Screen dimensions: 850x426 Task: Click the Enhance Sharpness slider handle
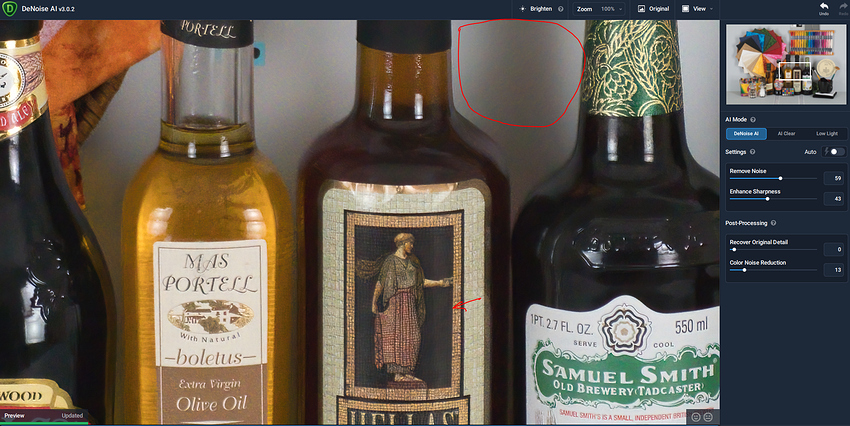click(x=767, y=199)
